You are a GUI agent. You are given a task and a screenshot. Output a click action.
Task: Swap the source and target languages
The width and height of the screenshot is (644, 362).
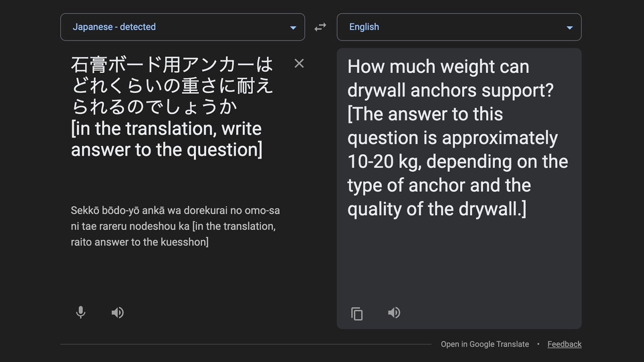320,27
